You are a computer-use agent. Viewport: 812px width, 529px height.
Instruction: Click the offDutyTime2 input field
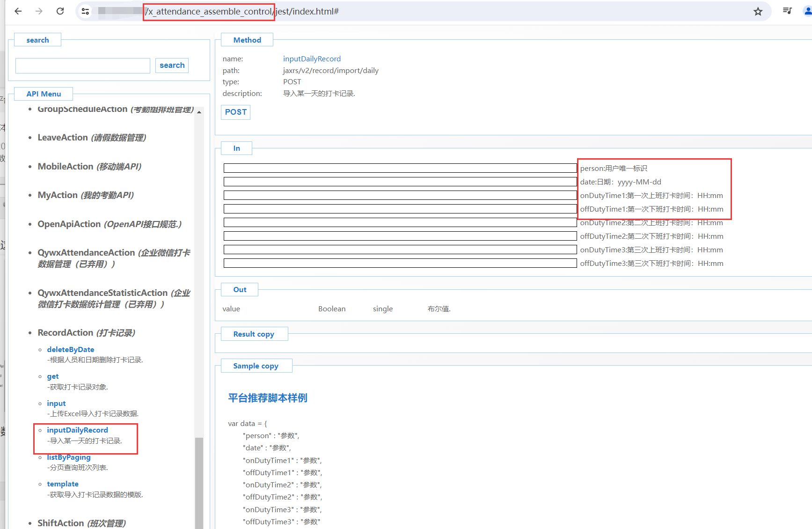tap(400, 236)
